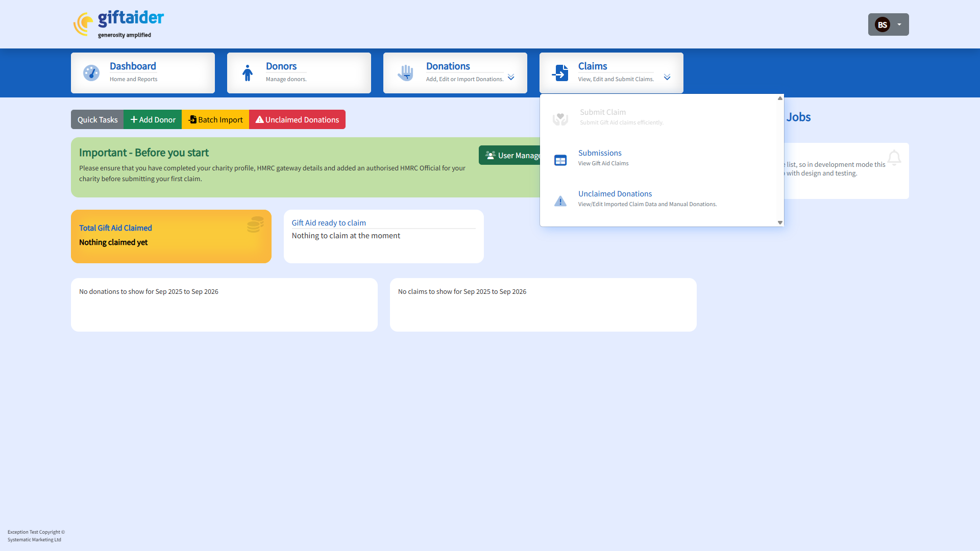
Task: Click the triangle icon on Unclaimed Donations button
Action: point(259,119)
